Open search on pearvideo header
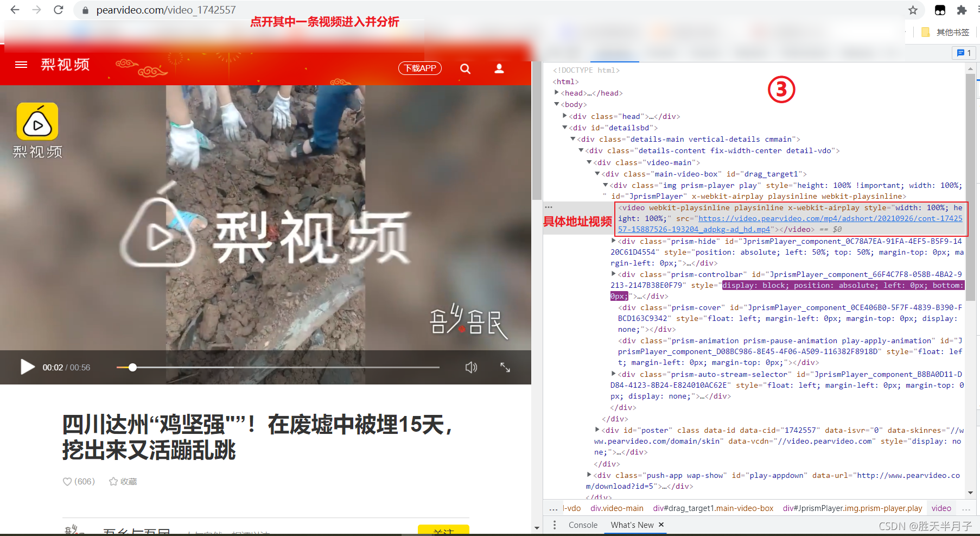This screenshot has width=980, height=536. (x=465, y=68)
